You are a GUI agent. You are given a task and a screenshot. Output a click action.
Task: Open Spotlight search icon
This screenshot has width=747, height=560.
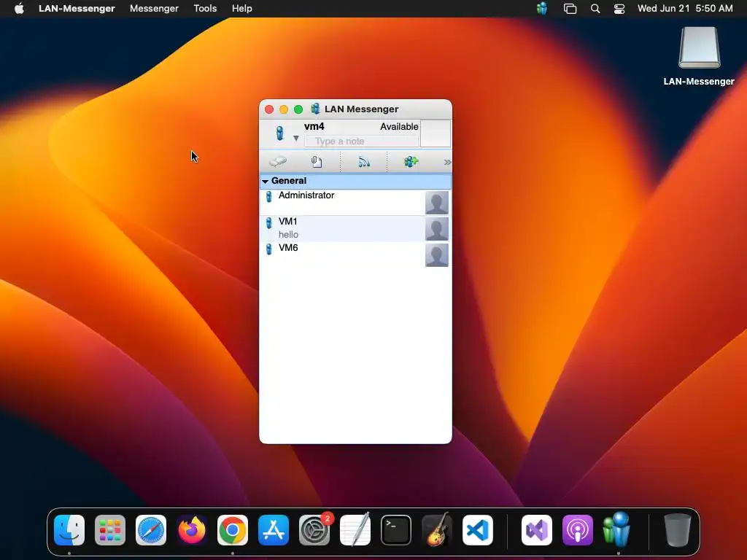tap(595, 9)
